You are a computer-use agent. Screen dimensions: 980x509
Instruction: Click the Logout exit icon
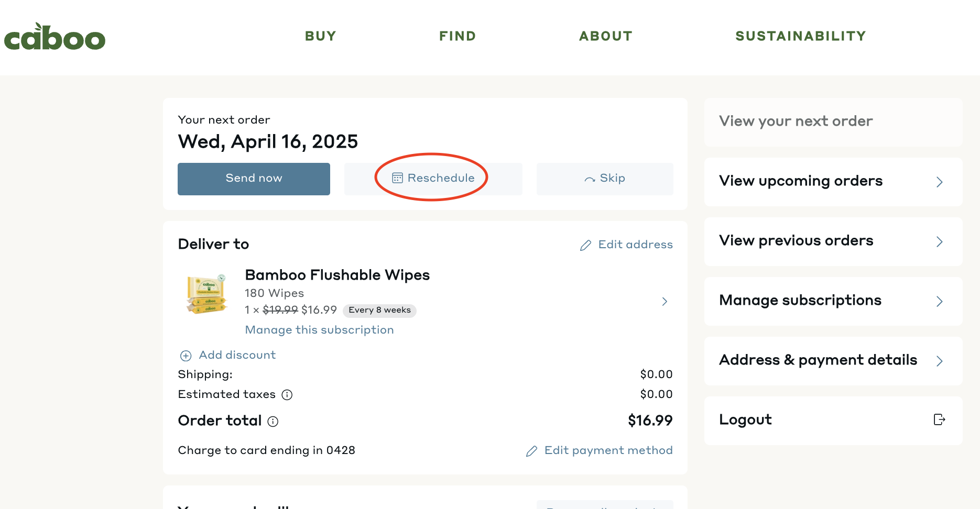point(939,419)
